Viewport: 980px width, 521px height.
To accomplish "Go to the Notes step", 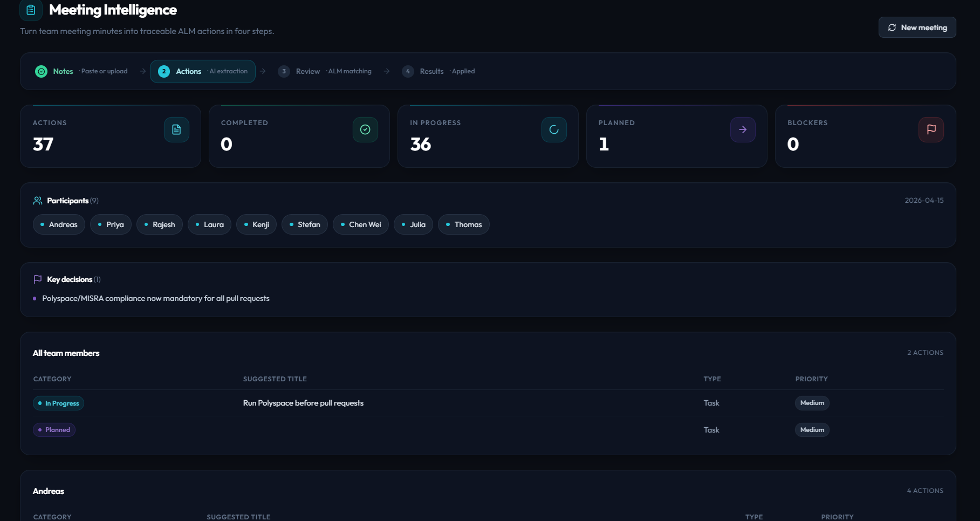I will click(x=81, y=71).
